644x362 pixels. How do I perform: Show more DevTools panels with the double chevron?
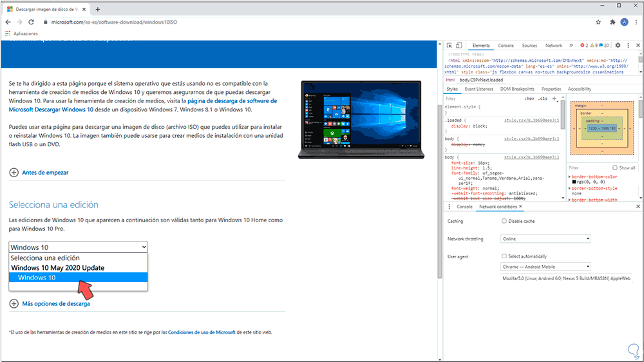(571, 46)
